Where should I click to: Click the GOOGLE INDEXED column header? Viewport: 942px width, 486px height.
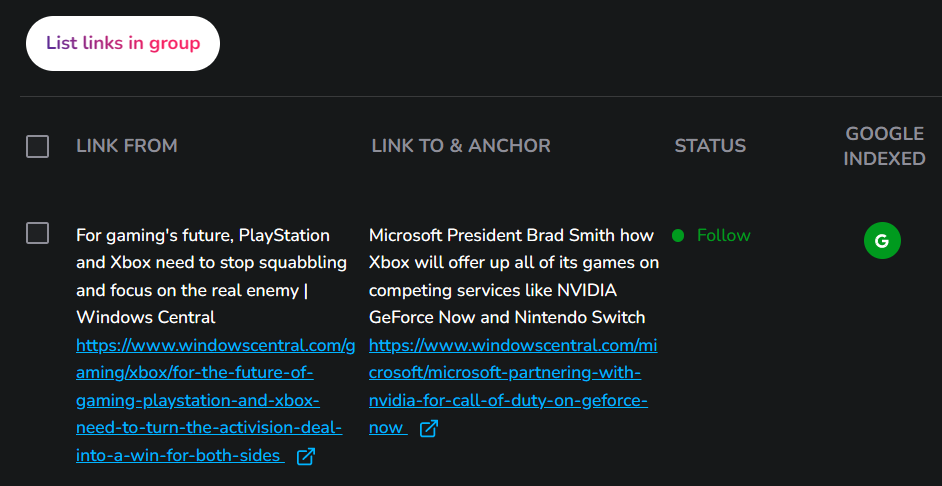click(884, 146)
